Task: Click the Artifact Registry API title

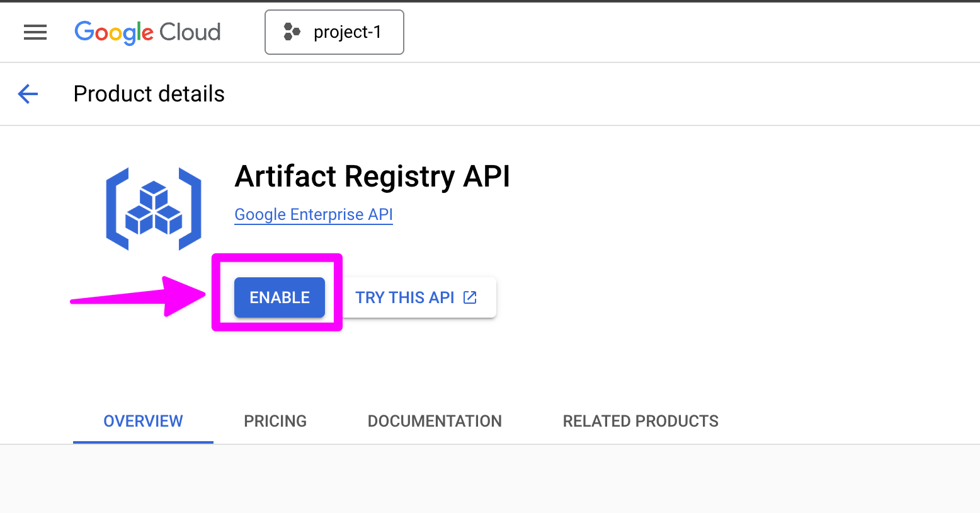Action: click(372, 176)
